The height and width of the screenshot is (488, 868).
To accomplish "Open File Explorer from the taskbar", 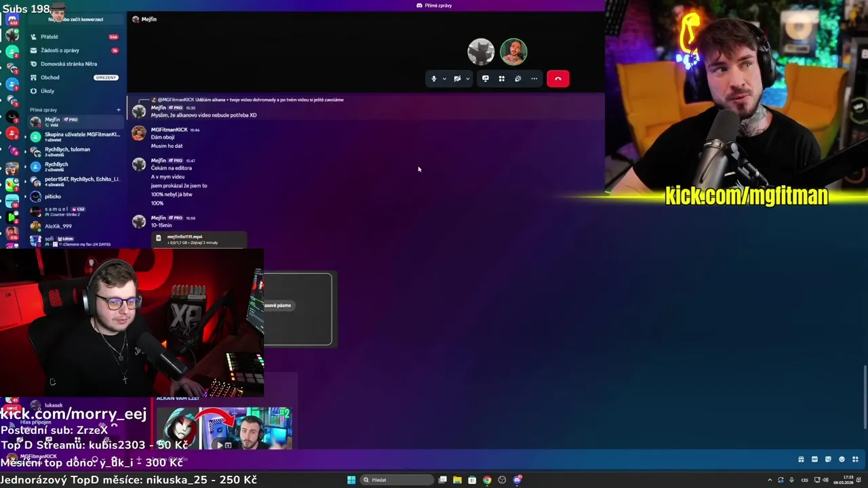I will tap(457, 480).
